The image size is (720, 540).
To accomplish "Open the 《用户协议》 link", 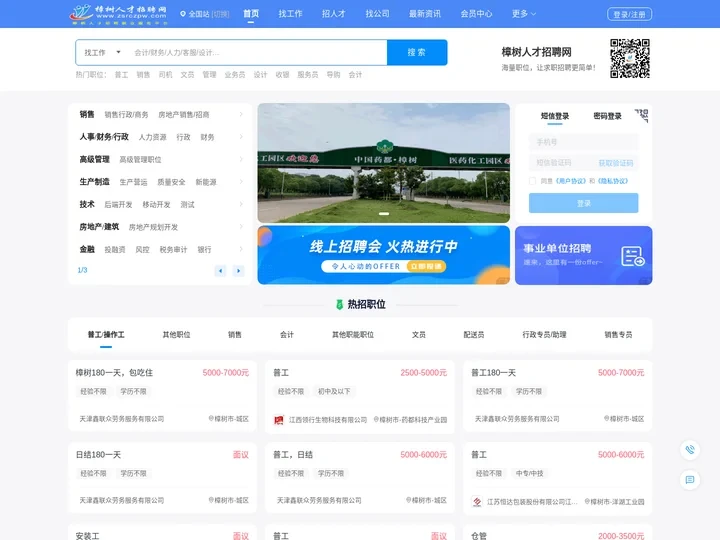I will coord(570,181).
